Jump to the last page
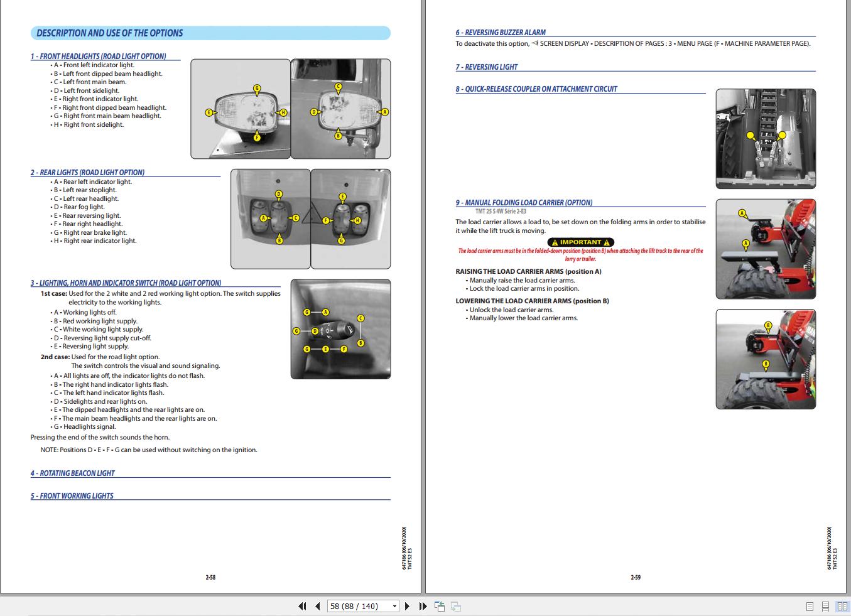The height and width of the screenshot is (616, 851). point(423,606)
